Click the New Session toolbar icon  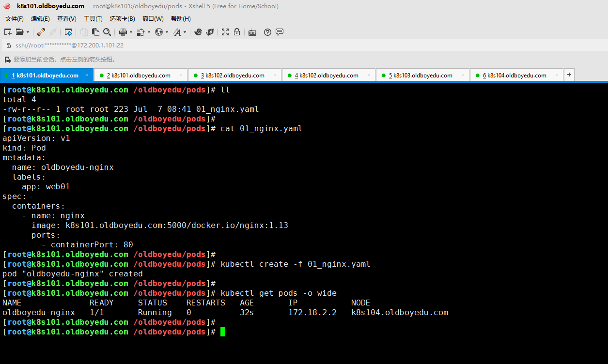[x=8, y=32]
